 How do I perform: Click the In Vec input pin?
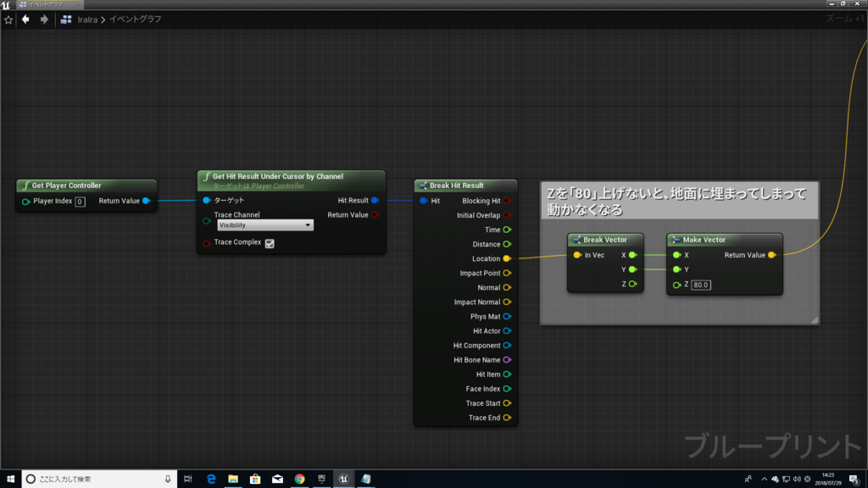click(x=577, y=255)
